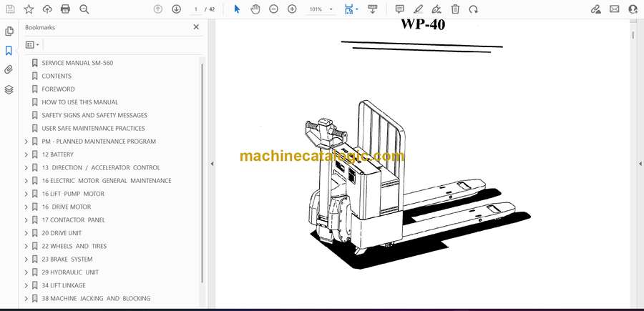Activate the Selection arrow tool
This screenshot has width=644, height=311.
tap(237, 9)
